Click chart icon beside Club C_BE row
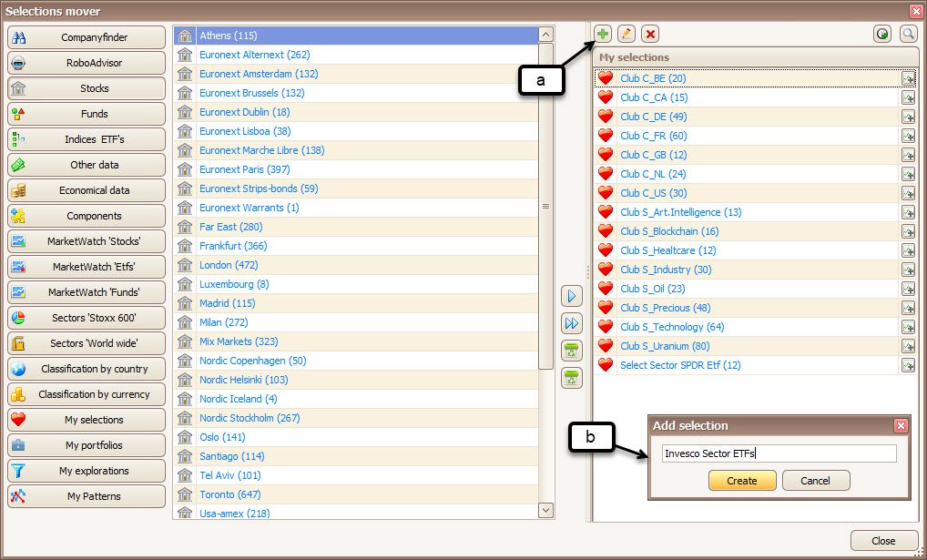 tap(908, 79)
